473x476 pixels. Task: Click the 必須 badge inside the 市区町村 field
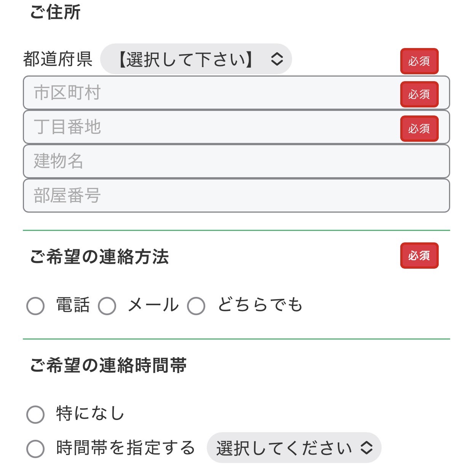point(419,94)
